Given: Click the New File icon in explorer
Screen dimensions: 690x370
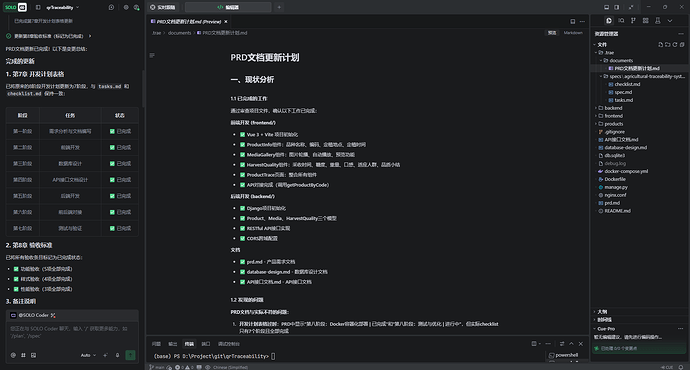Looking at the screenshot, I should [x=661, y=44].
